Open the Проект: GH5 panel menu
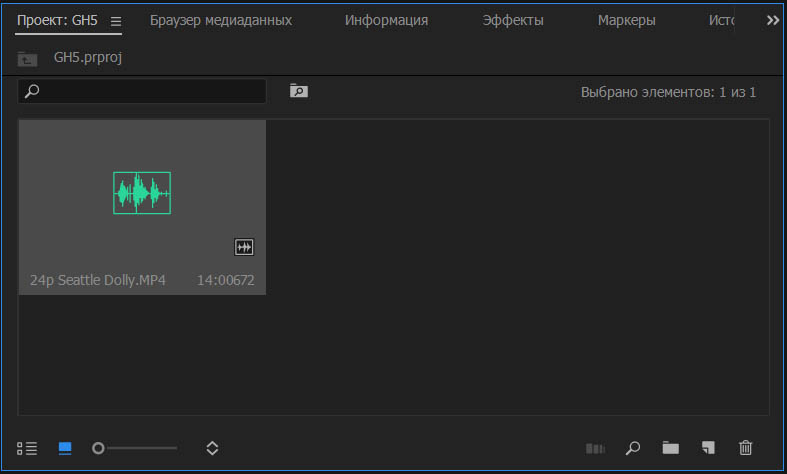The image size is (787, 474). point(116,22)
